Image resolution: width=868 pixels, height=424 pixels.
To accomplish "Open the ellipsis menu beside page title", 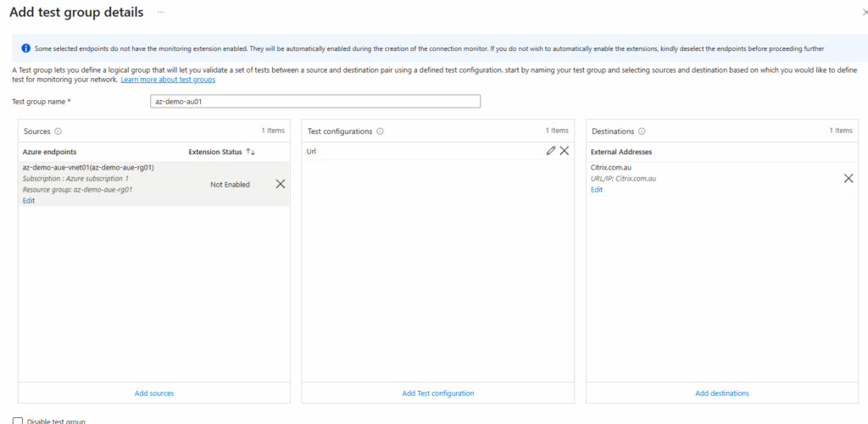I will point(161,13).
